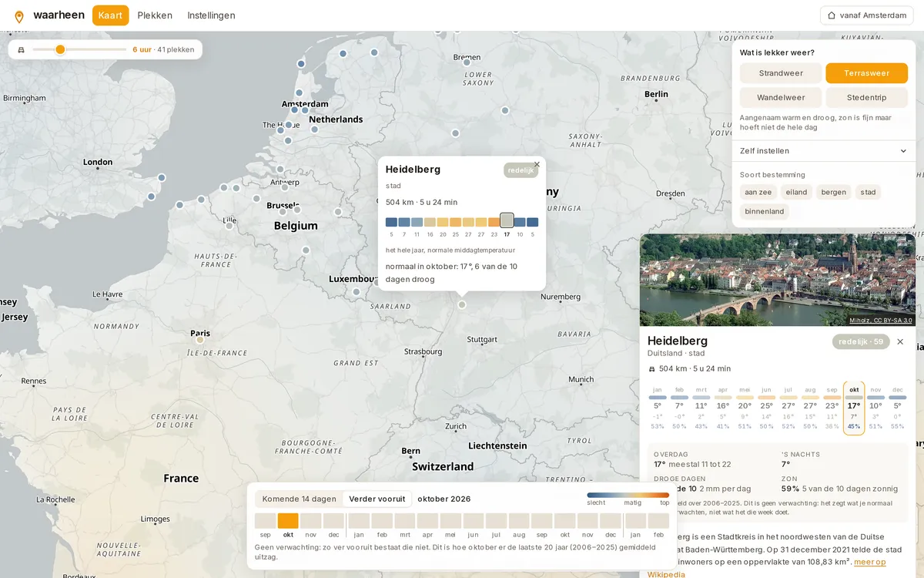Click the travel time slider handle

click(x=60, y=49)
